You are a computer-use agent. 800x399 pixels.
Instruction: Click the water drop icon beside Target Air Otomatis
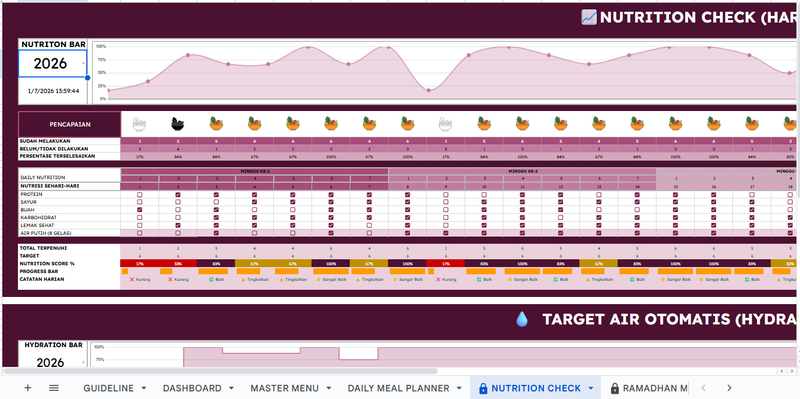[x=521, y=319]
